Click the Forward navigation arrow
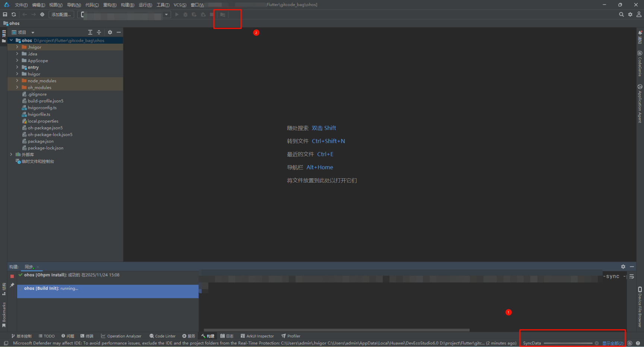This screenshot has width=644, height=347. point(34,15)
